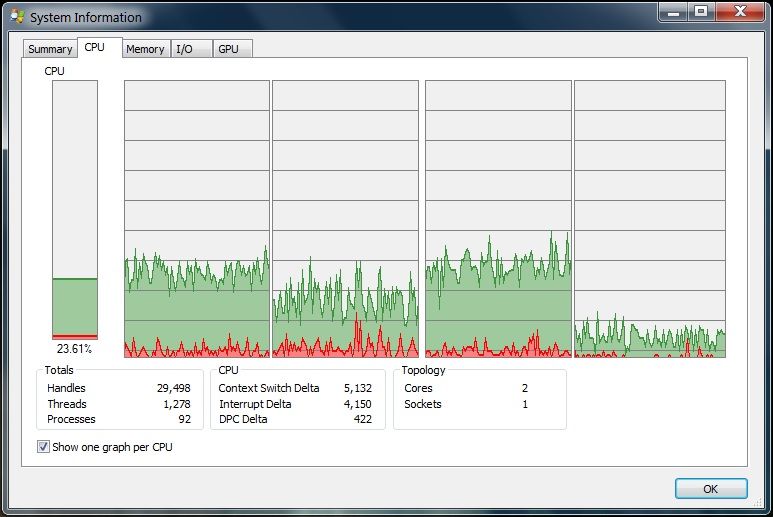
Task: Click the OK button
Action: [x=711, y=488]
